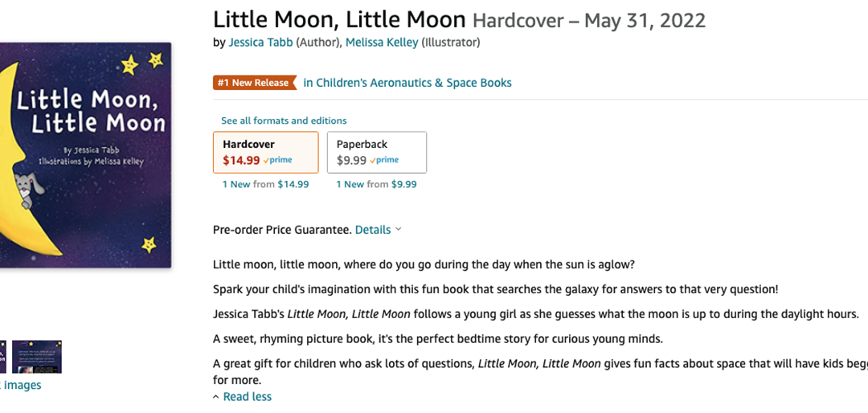Screen dimensions: 868x413
Task: Select the Paperback format option
Action: [x=377, y=152]
